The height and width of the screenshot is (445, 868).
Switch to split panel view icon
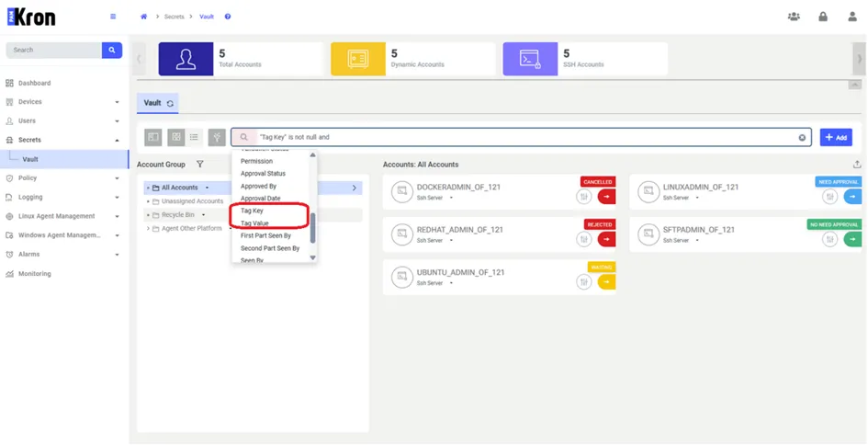click(x=153, y=137)
